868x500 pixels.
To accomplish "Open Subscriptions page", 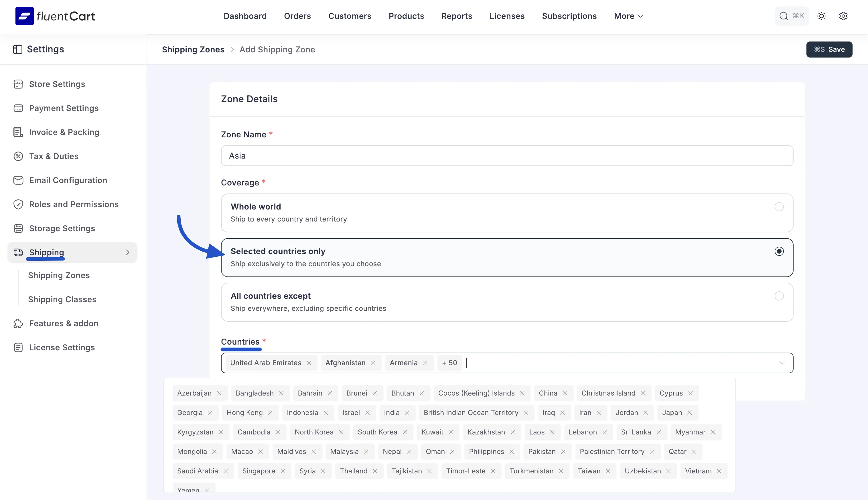I will tap(569, 16).
